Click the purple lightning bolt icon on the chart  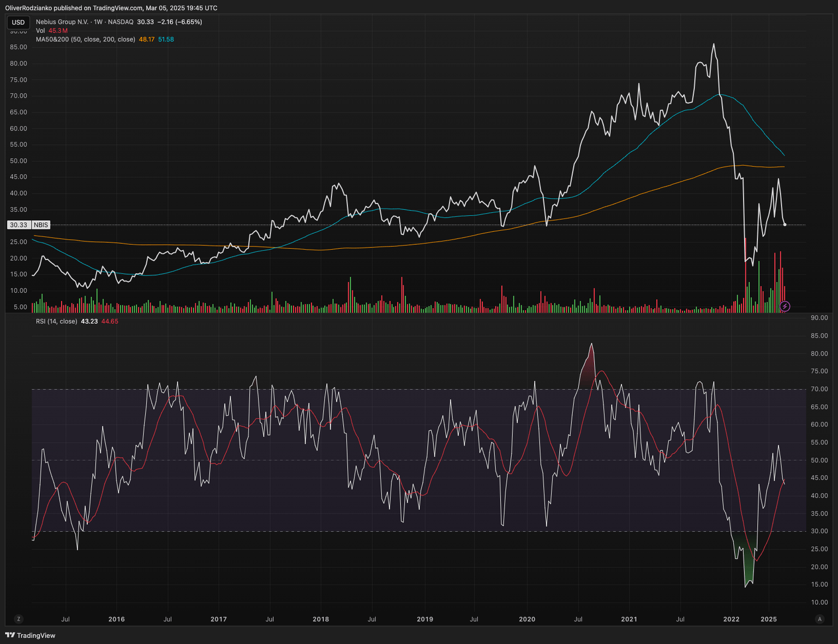785,306
